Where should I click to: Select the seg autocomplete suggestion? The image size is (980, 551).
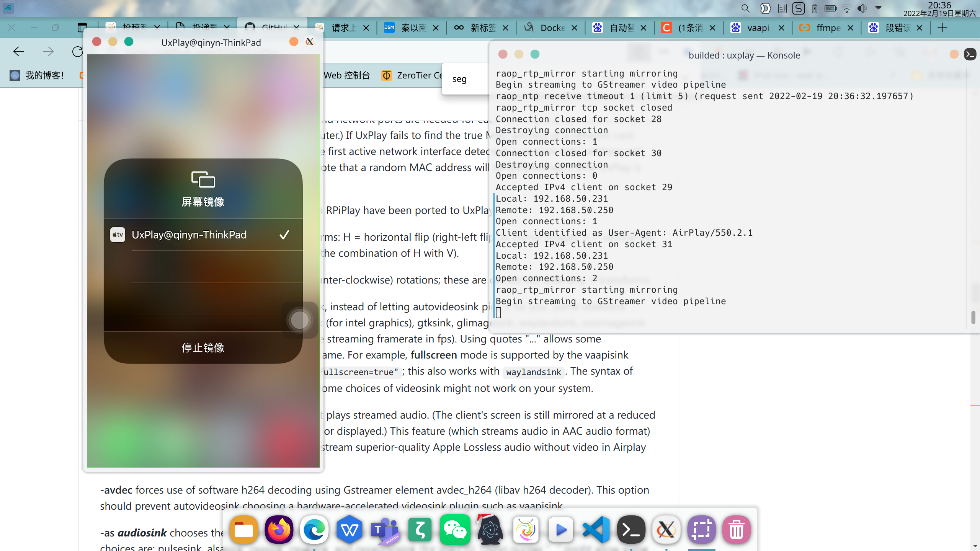pos(459,79)
